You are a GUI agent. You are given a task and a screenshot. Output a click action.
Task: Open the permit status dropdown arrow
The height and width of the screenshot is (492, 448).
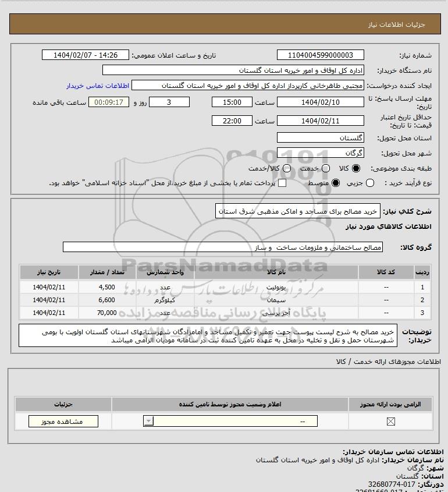[148, 421]
